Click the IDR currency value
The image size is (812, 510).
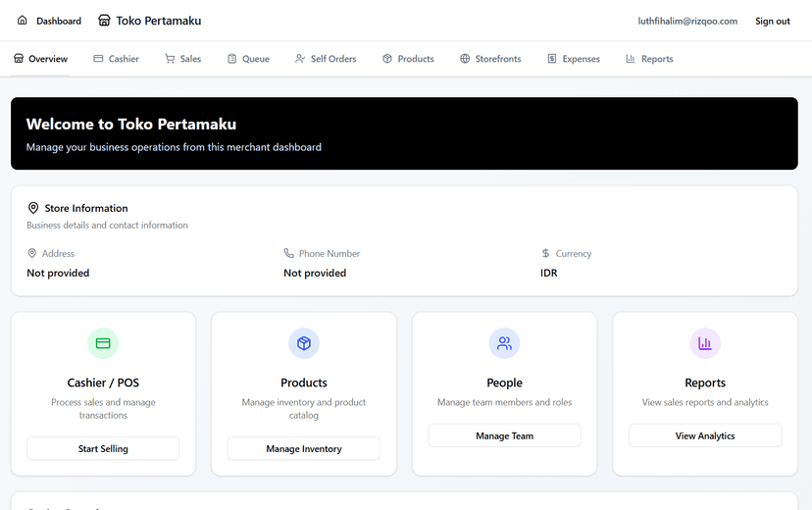549,273
